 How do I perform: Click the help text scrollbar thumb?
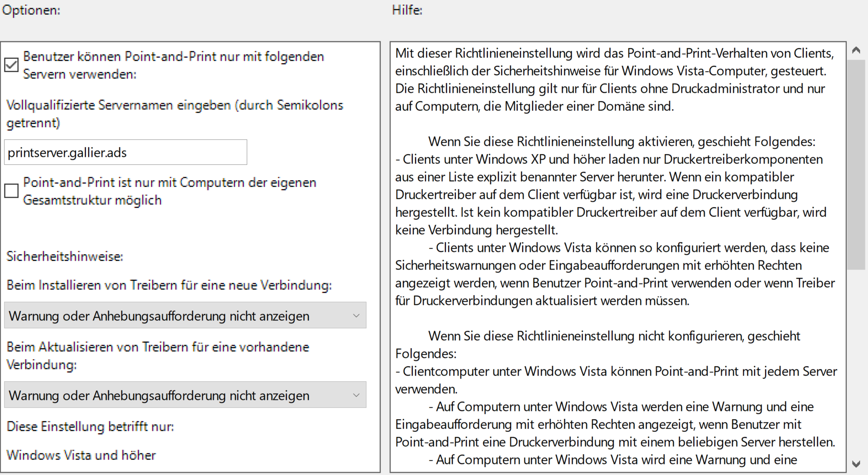point(856,164)
